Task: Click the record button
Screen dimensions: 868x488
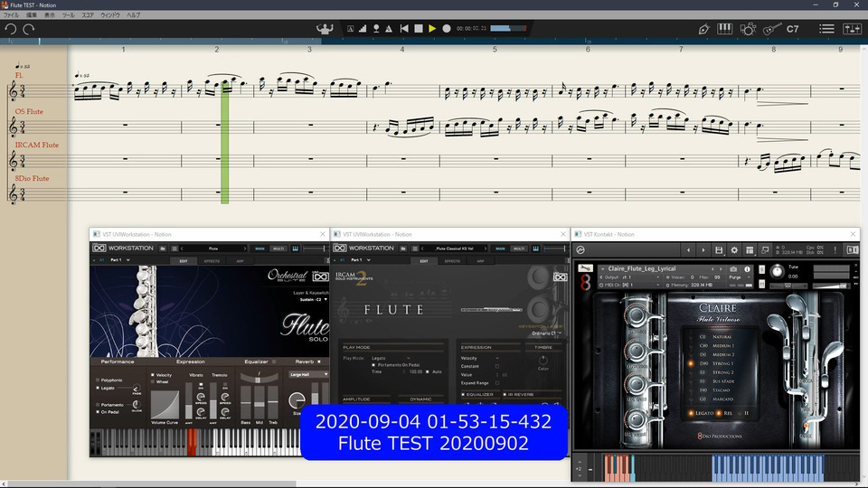Action: (446, 29)
